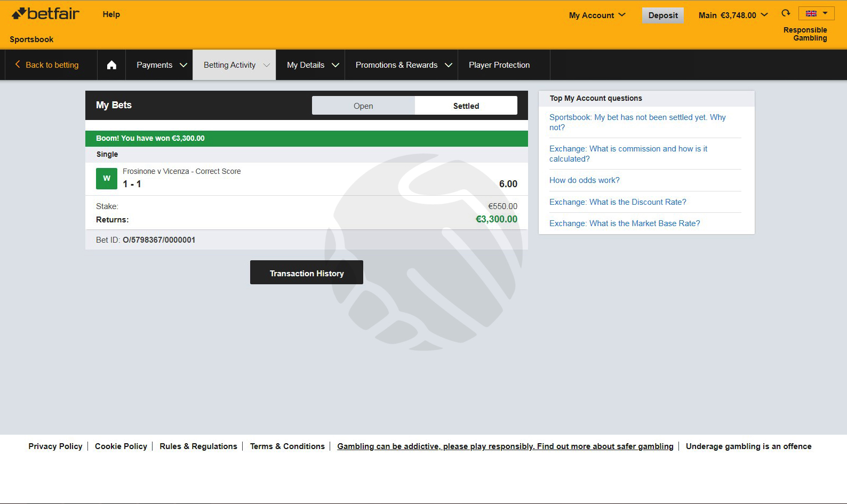Click the Transaction History button
Screen dimensions: 847x504
pos(307,273)
